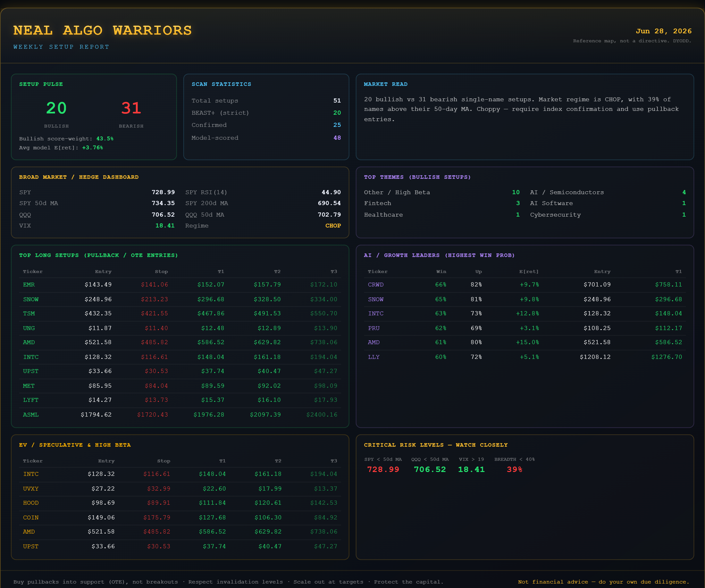This screenshot has height=588, width=705.
Task: Click the Healthcare theme row
Action: tap(442, 214)
